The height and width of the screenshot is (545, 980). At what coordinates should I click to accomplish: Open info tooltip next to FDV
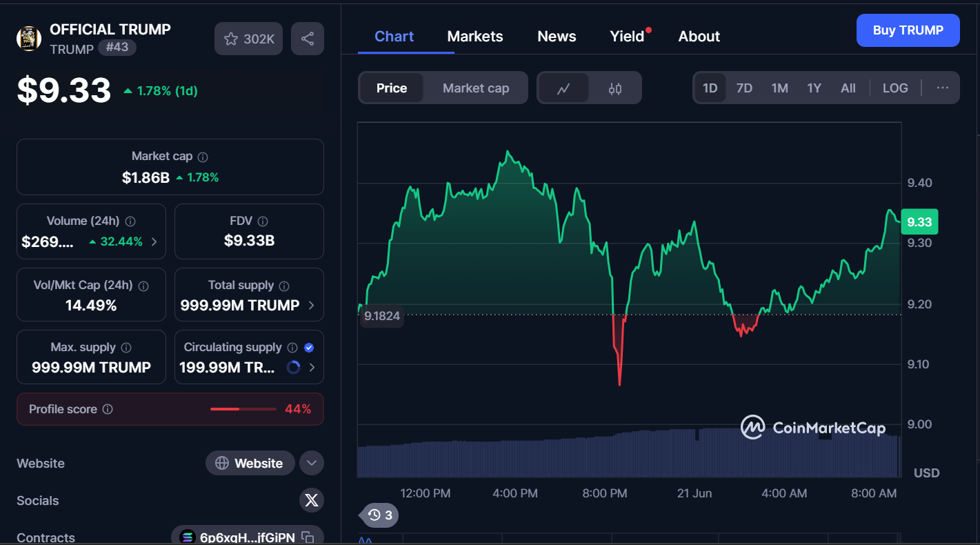(x=263, y=221)
